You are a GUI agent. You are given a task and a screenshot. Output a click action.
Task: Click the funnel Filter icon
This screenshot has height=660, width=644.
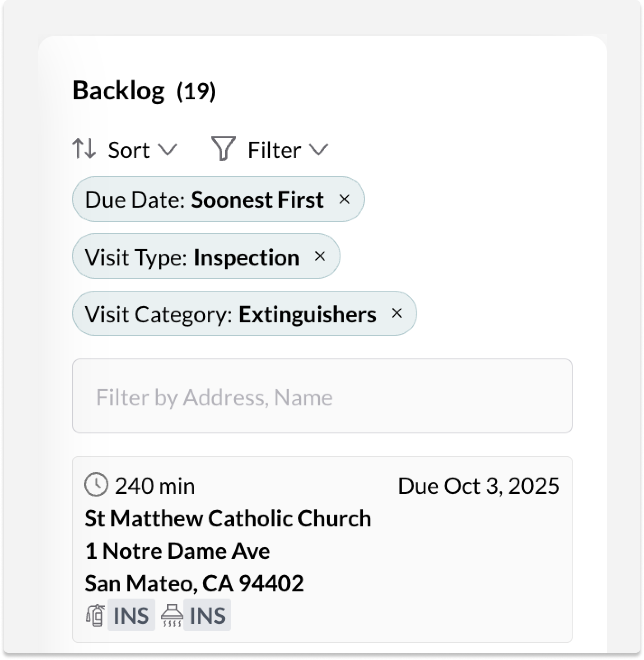pyautogui.click(x=223, y=149)
